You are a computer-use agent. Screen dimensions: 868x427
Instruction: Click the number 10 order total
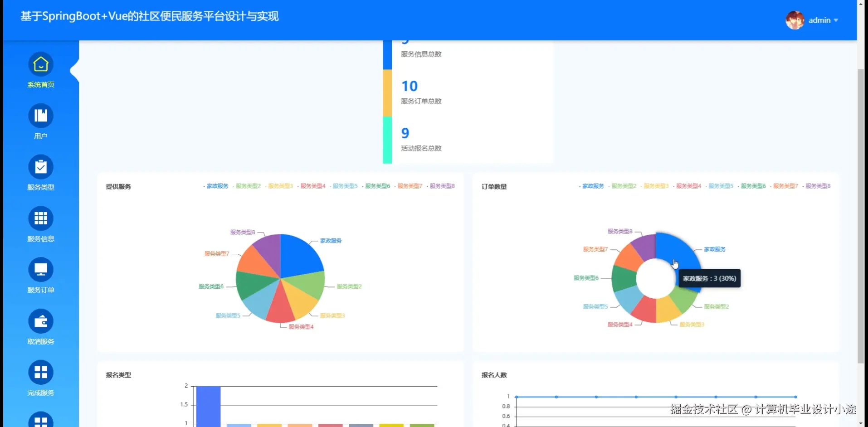tap(410, 86)
